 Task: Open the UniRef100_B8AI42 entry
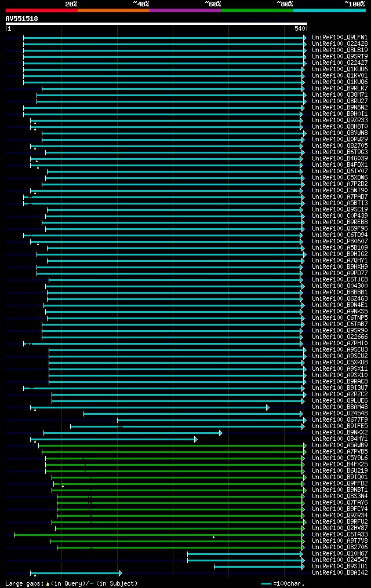[340, 573]
